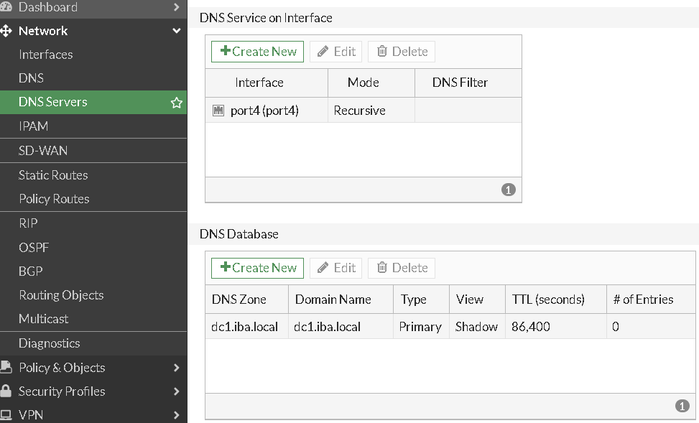Create new DNS Database entry
The width and height of the screenshot is (699, 423).
[x=258, y=268]
